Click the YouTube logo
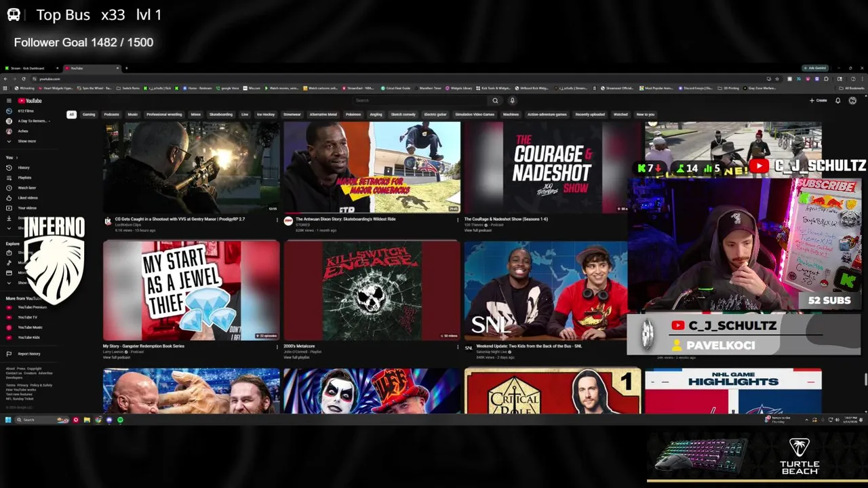This screenshot has height=488, width=868. [x=30, y=100]
